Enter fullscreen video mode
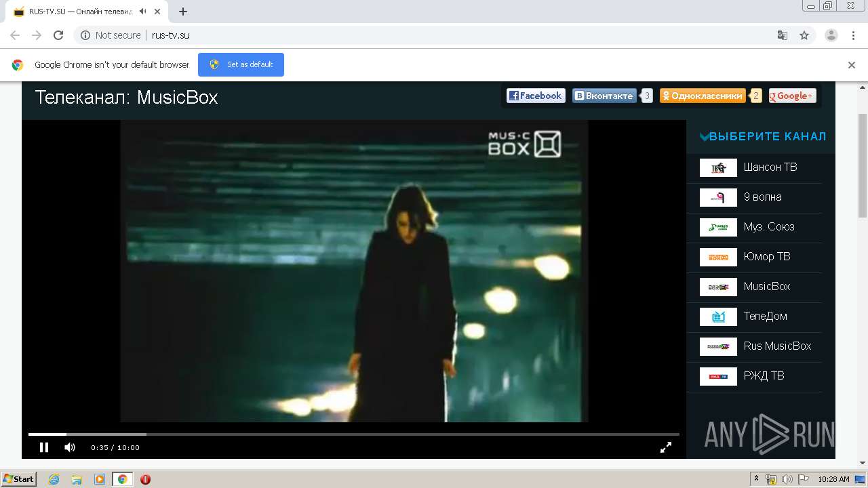The width and height of the screenshot is (868, 488). [666, 447]
